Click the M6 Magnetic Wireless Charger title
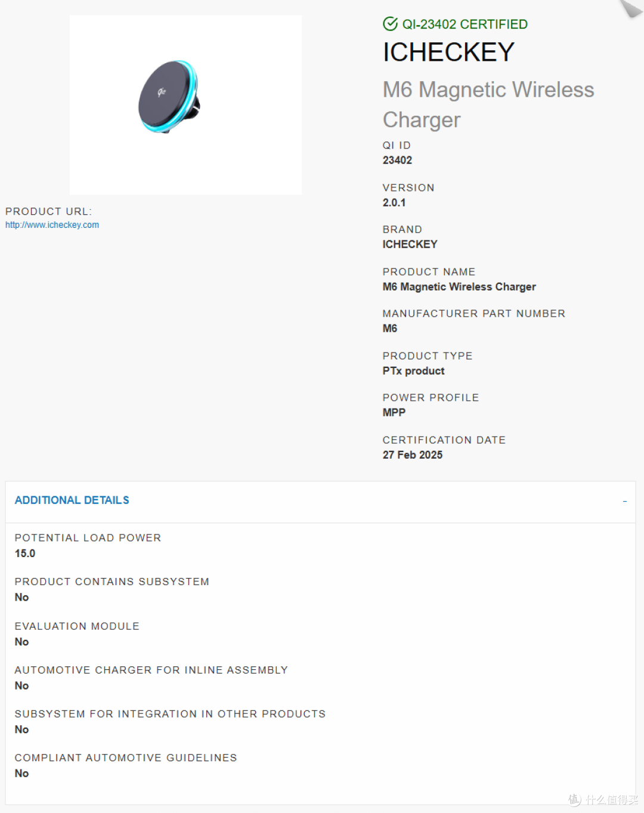This screenshot has width=644, height=813. click(488, 104)
